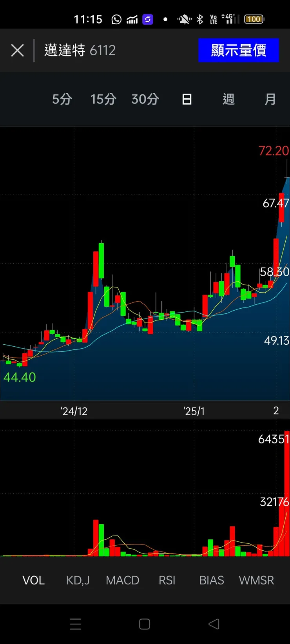Tap the 顯示量價 button

[239, 50]
